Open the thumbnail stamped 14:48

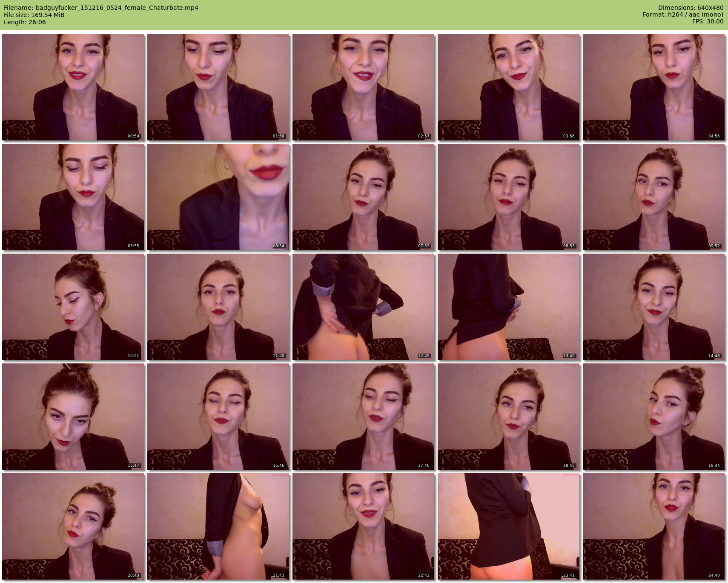tap(654, 307)
